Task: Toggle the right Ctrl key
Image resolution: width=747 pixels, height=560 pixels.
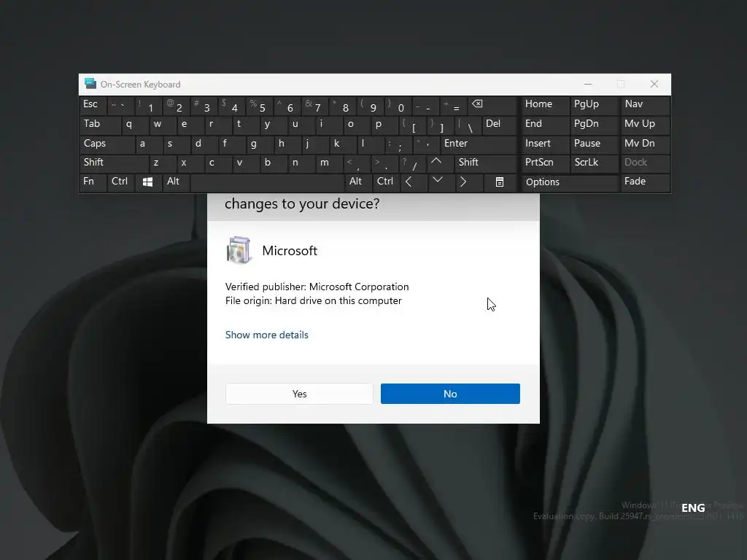Action: 385,182
